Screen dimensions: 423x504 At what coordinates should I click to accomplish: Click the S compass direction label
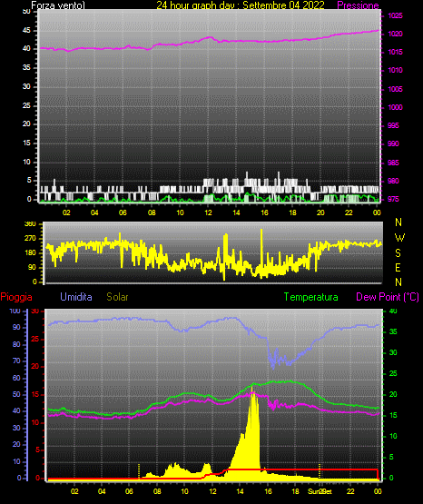(x=398, y=253)
